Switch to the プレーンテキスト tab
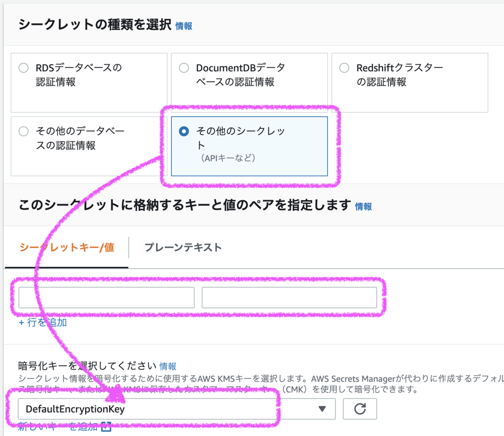 pos(182,248)
